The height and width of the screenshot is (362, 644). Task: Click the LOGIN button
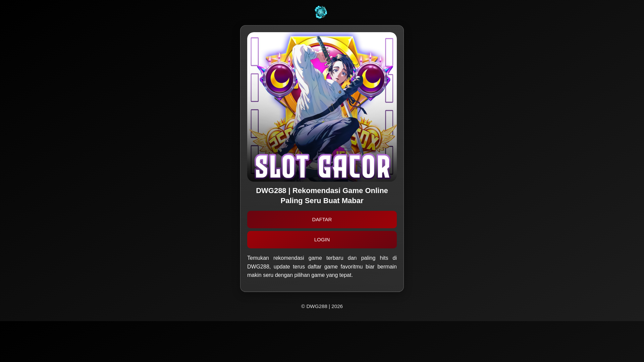[322, 240]
